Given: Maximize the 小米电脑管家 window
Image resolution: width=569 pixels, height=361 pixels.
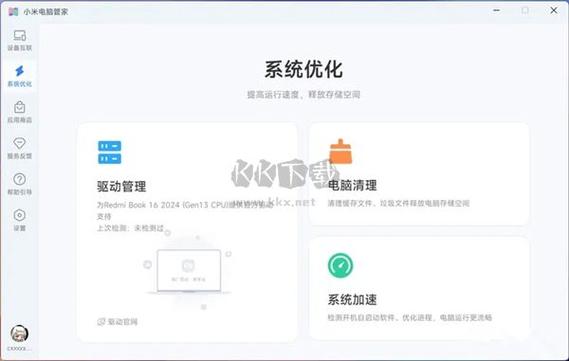Looking at the screenshot, I should [x=525, y=11].
